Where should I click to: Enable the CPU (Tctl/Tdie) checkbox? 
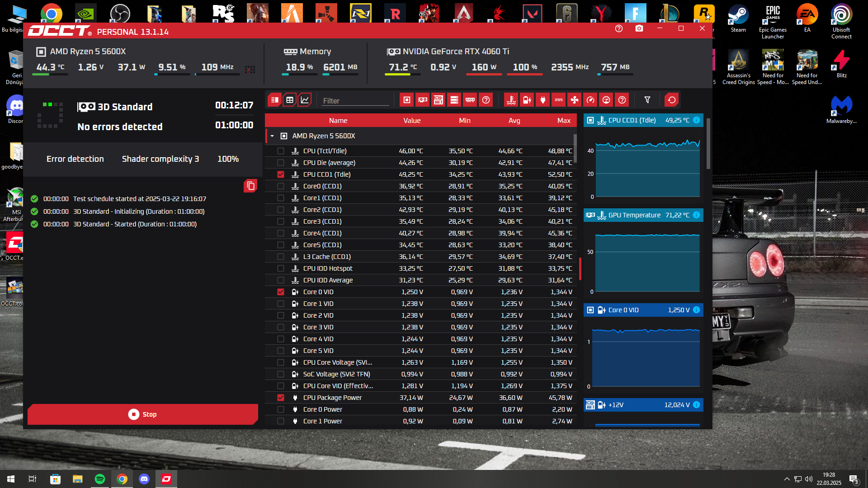coord(281,151)
